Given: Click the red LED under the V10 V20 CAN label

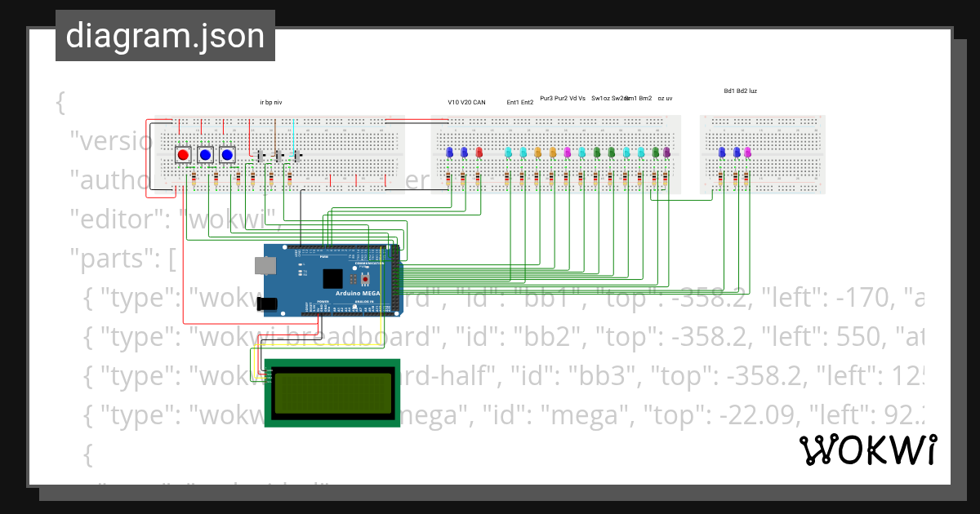Looking at the screenshot, I should (x=479, y=152).
